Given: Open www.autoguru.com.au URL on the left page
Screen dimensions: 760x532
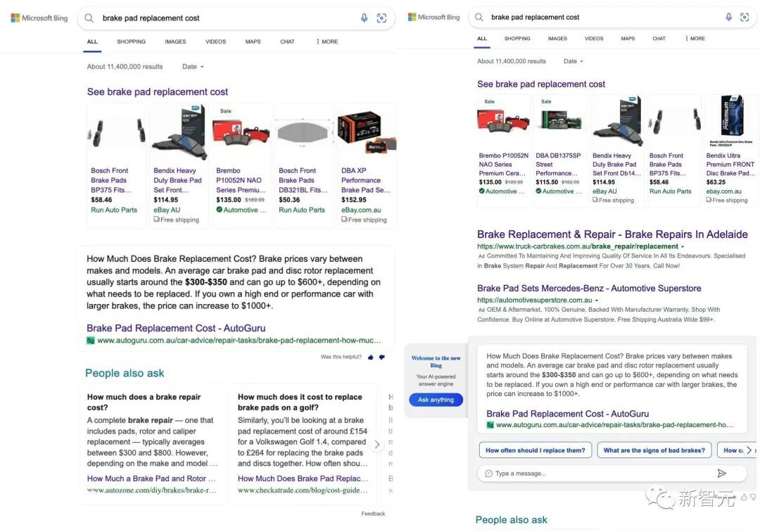Looking at the screenshot, I should click(x=239, y=341).
